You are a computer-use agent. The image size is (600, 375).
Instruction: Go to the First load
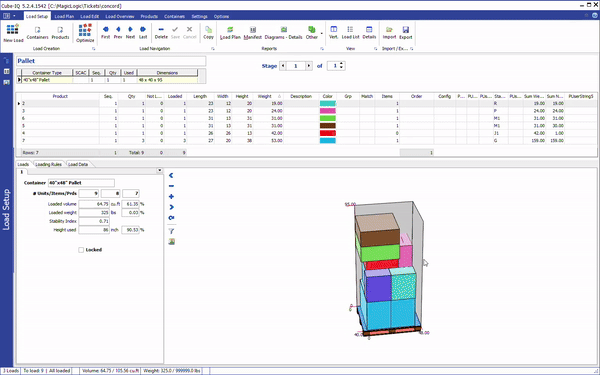pyautogui.click(x=106, y=33)
